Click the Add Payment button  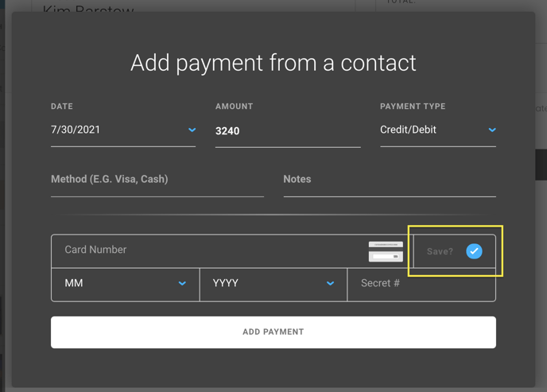coord(273,332)
